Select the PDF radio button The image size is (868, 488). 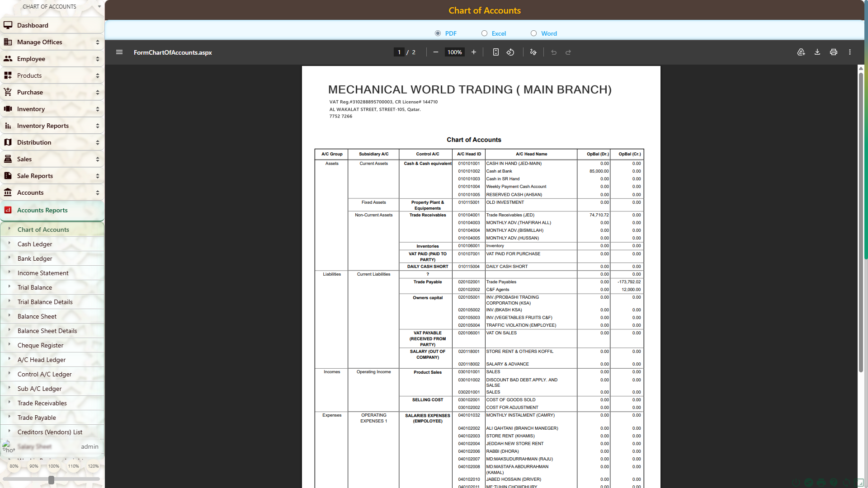[x=438, y=33]
